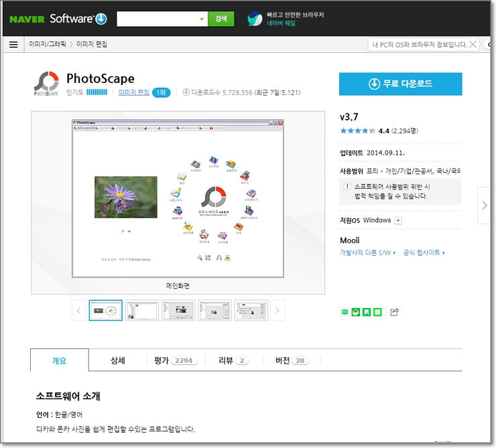Screen dimensions: 496x448
Task: Click the Mooii developer name
Action: pos(349,240)
